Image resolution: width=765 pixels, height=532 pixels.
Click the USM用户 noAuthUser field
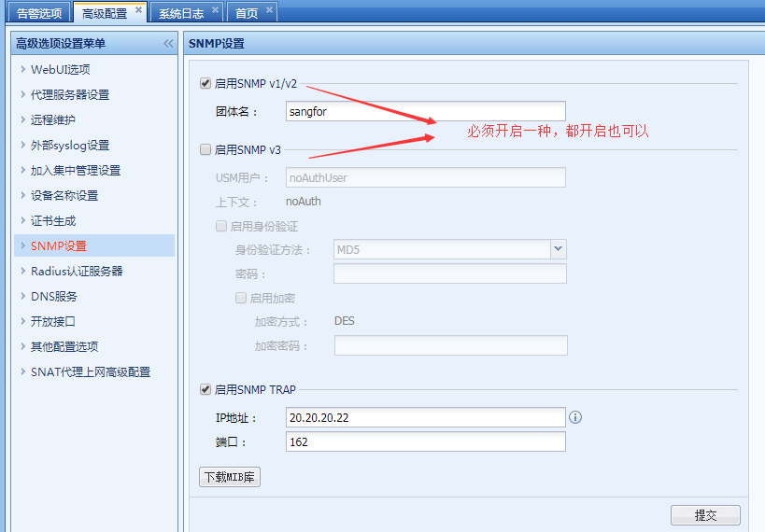tap(425, 177)
